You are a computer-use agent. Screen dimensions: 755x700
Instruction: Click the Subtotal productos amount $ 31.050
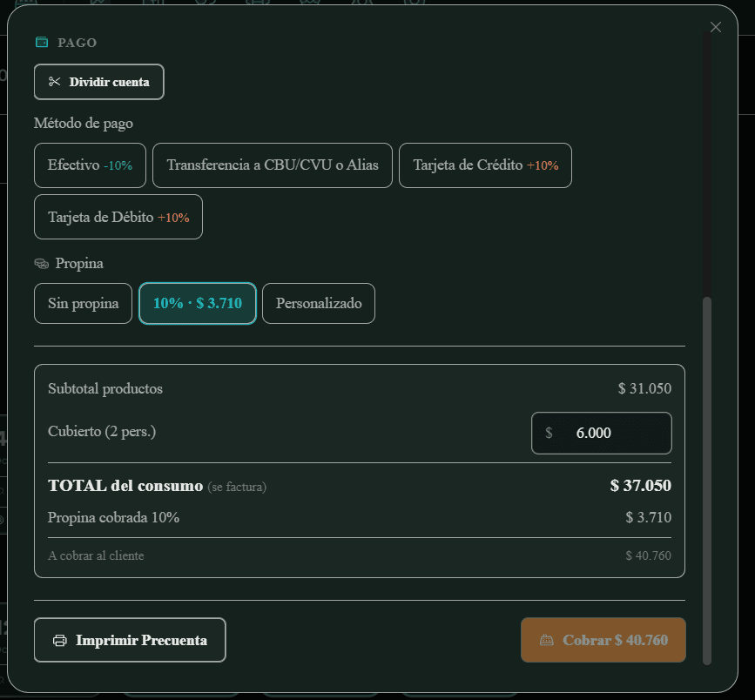(x=644, y=388)
